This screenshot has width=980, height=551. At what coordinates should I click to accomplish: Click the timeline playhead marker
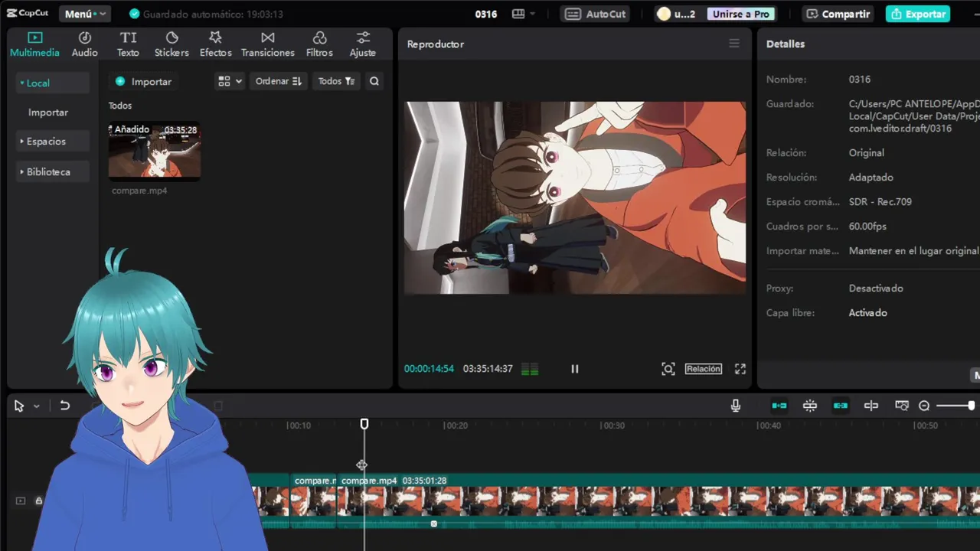point(364,424)
